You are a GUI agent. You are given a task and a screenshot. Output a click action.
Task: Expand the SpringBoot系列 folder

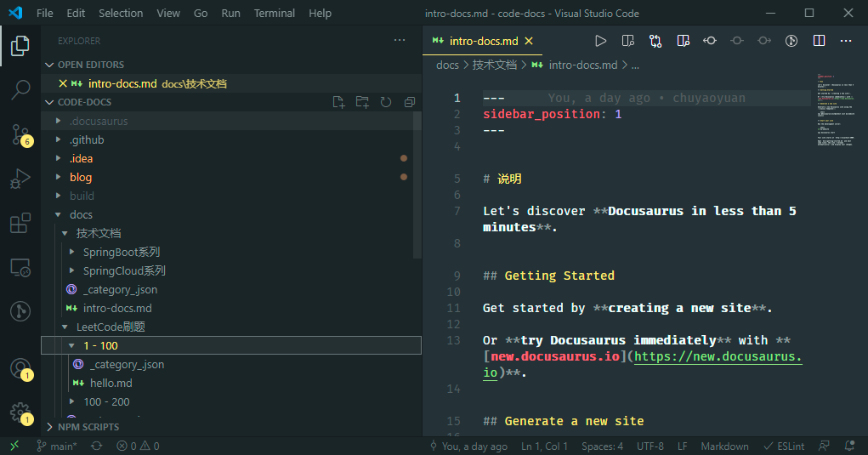[x=121, y=253]
